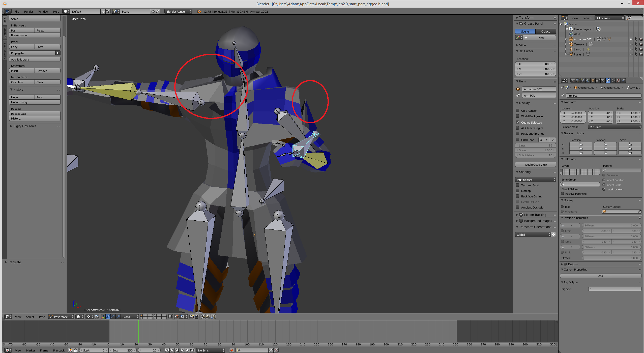Open the Multitexture shading dropdown
Viewport: 644px width, 353px height.
(x=535, y=180)
